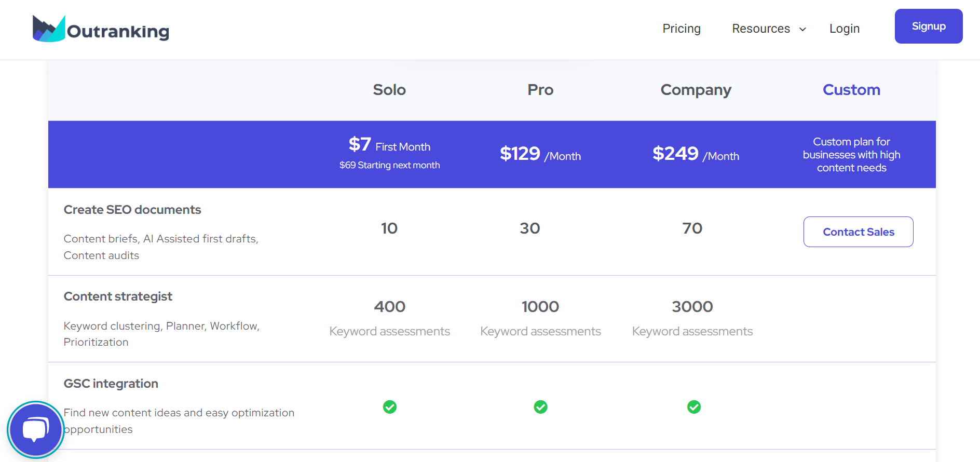The height and width of the screenshot is (462, 980).
Task: Select the Solo plan heading
Action: pyautogui.click(x=389, y=90)
